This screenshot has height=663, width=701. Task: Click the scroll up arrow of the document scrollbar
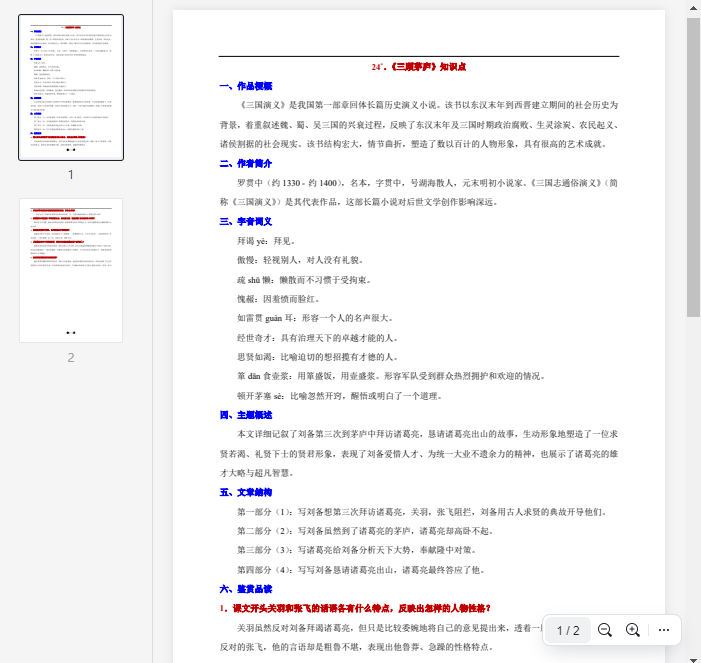click(693, 8)
